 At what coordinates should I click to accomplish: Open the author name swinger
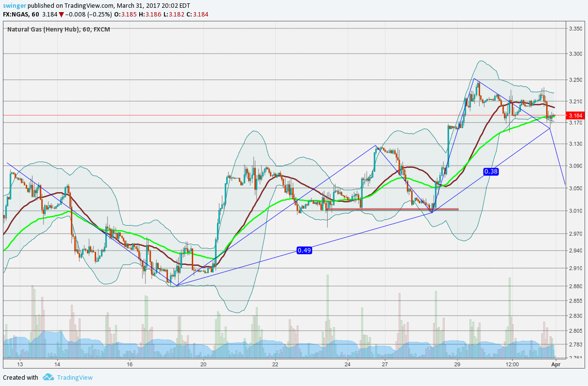click(x=16, y=5)
